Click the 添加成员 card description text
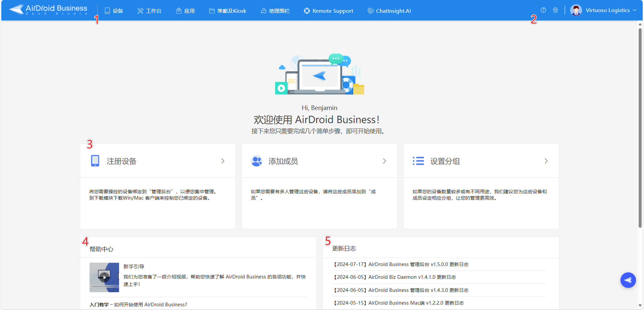Viewport: 644px width, 310px height. tap(313, 195)
